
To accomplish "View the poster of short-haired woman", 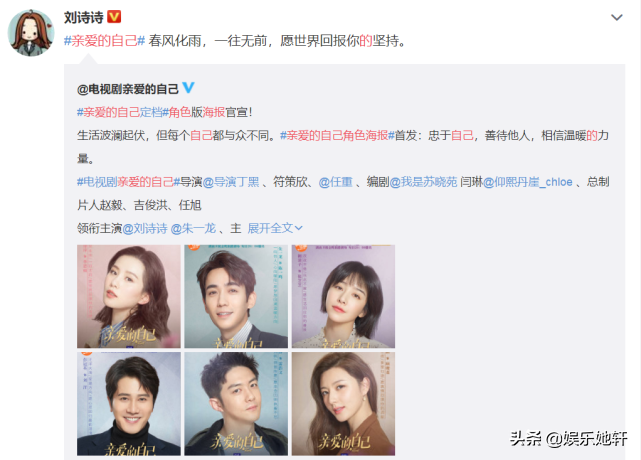I will click(x=343, y=296).
